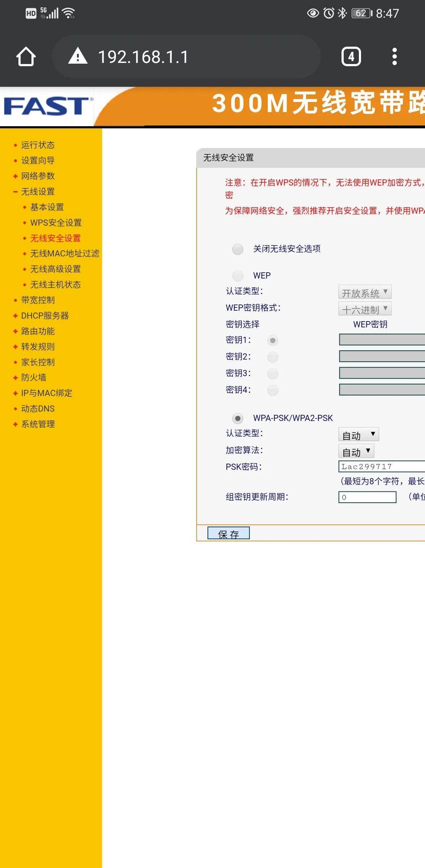Tap the insecure site warning triangle icon
This screenshot has width=425, height=868.
click(78, 57)
